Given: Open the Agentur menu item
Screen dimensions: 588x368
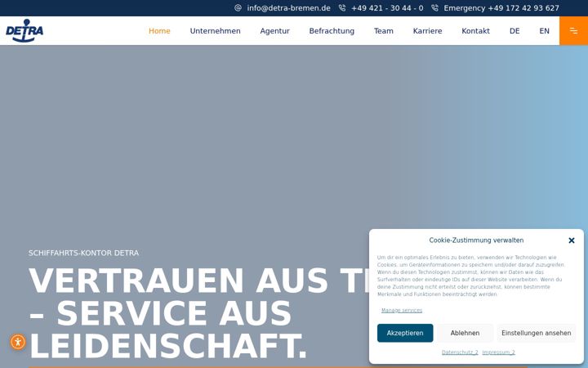Looking at the screenshot, I should click(x=274, y=31).
